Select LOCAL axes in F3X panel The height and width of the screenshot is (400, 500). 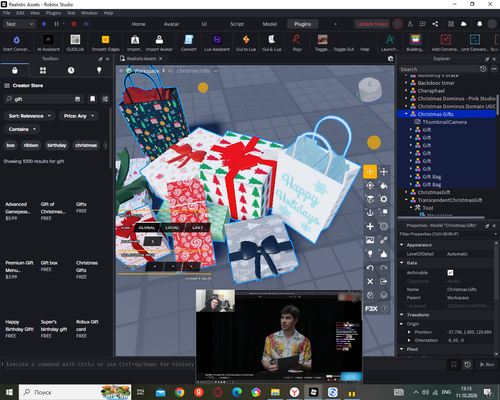[172, 228]
